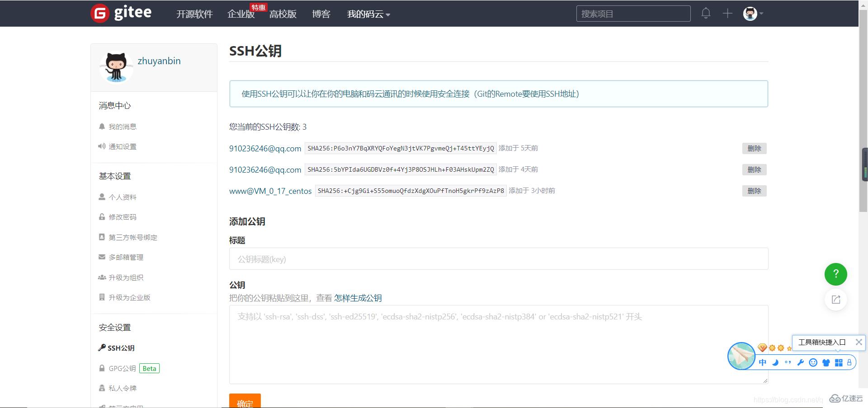Open 修改密码 in sidebar
868x408 pixels.
pos(118,217)
